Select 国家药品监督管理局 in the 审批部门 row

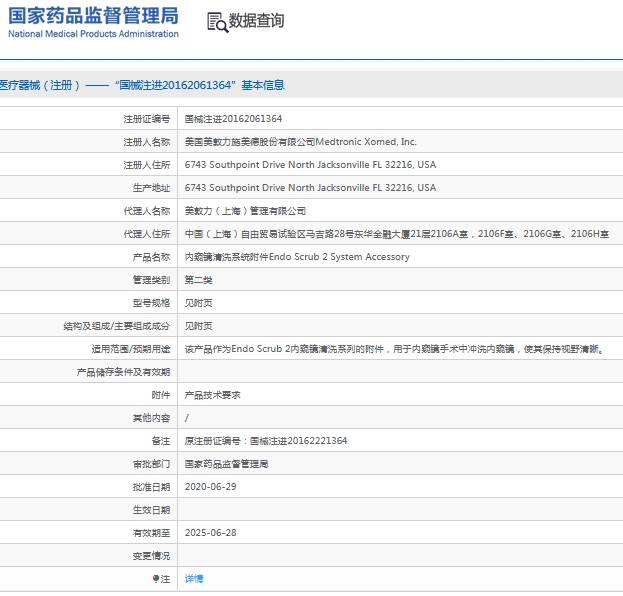point(226,464)
